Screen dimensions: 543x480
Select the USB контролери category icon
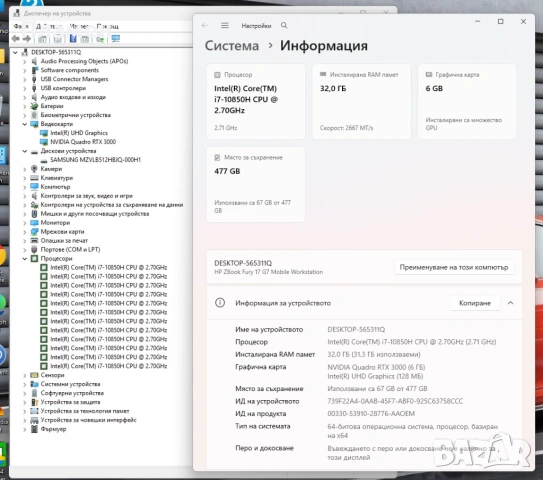click(34, 88)
